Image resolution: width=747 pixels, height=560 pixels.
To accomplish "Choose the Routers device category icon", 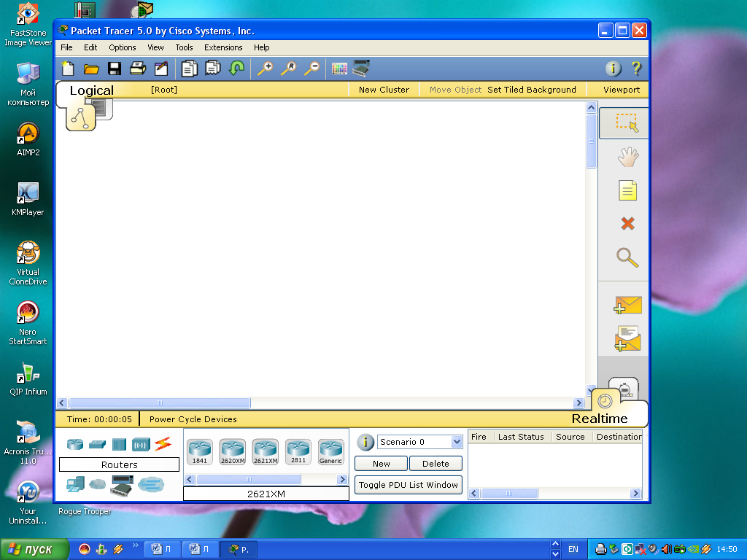I will click(75, 444).
